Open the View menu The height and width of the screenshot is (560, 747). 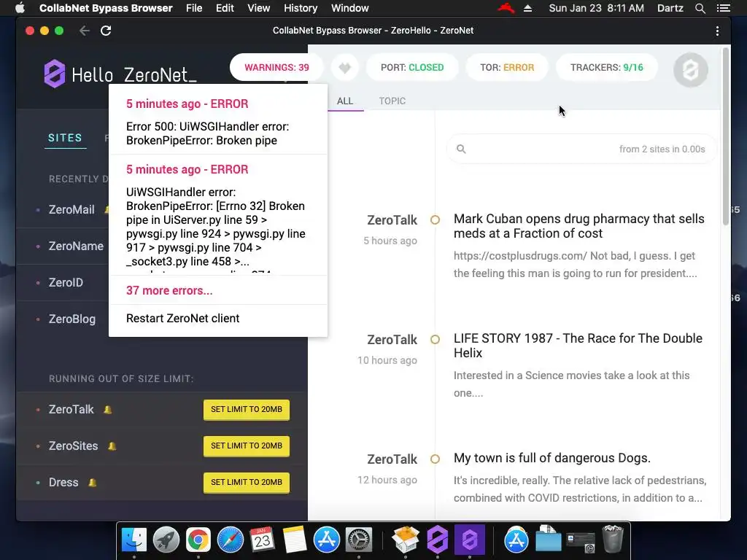[259, 8]
